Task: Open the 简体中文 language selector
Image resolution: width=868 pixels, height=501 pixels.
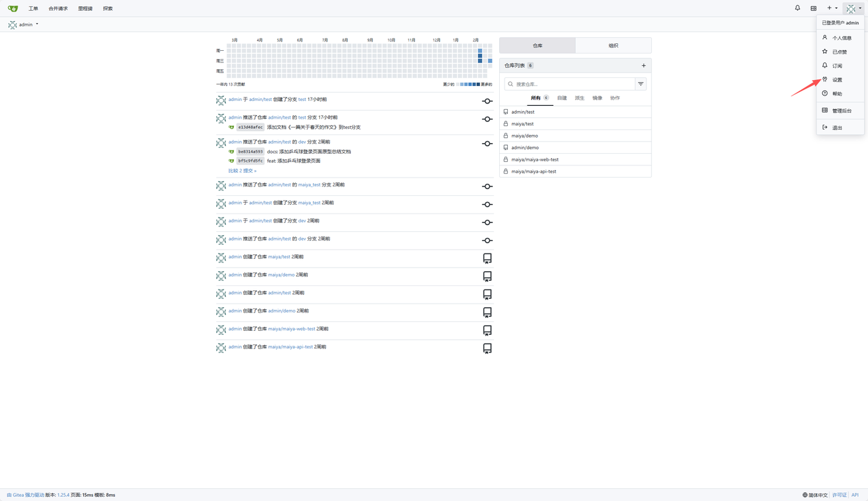Action: click(815, 495)
